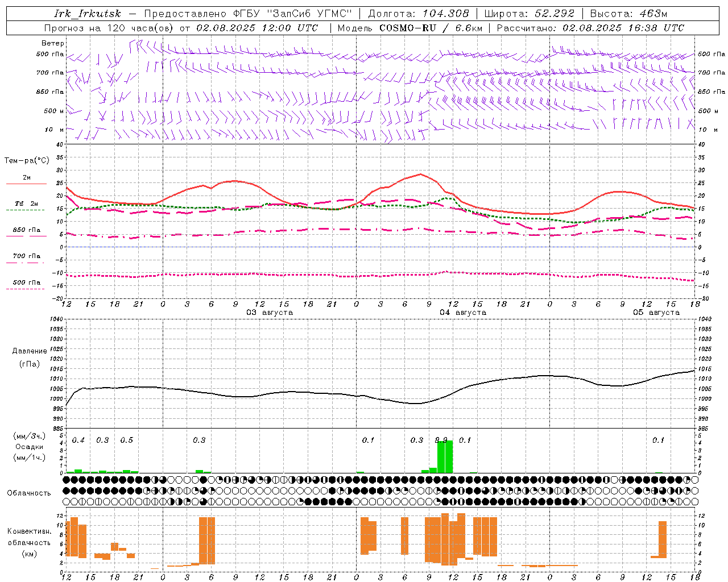Select the 'ЗапСиб УГМС' provider text
The height and width of the screenshot is (582, 728).
coord(310,14)
